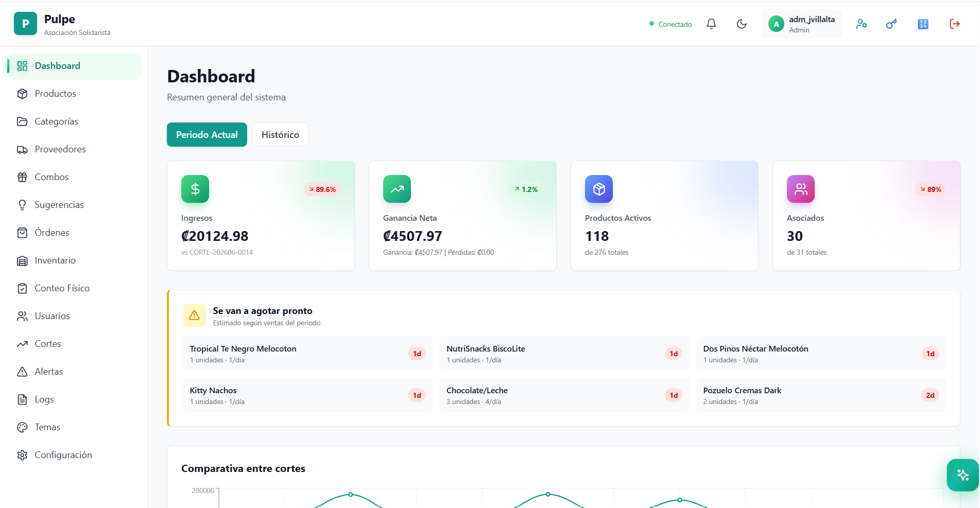Click the blue numeric keypad icon

pos(923,24)
